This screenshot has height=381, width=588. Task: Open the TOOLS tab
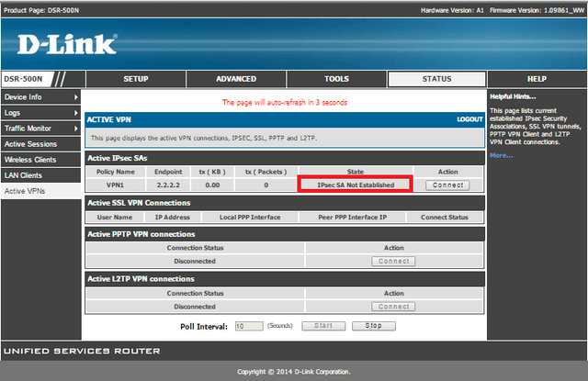point(336,79)
